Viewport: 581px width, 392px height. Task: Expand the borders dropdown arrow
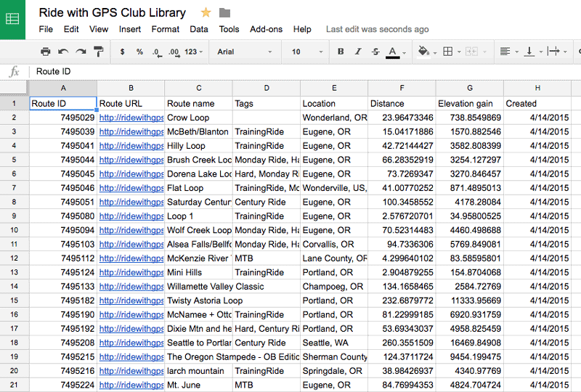point(459,52)
